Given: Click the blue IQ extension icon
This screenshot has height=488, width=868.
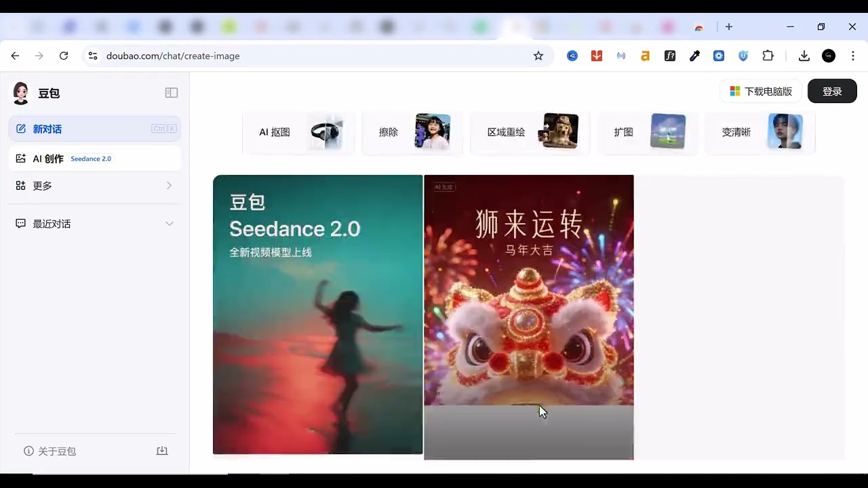Looking at the screenshot, I should tap(572, 56).
